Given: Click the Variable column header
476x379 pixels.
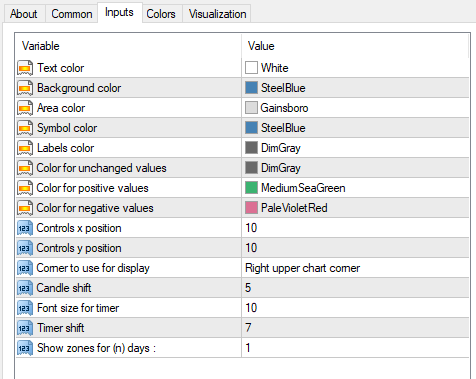Looking at the screenshot, I should [x=128, y=46].
